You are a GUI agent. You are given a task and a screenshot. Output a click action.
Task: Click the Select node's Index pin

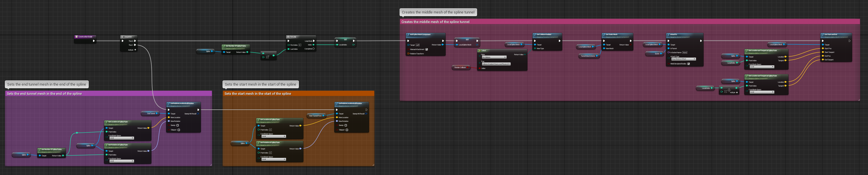coord(480,68)
